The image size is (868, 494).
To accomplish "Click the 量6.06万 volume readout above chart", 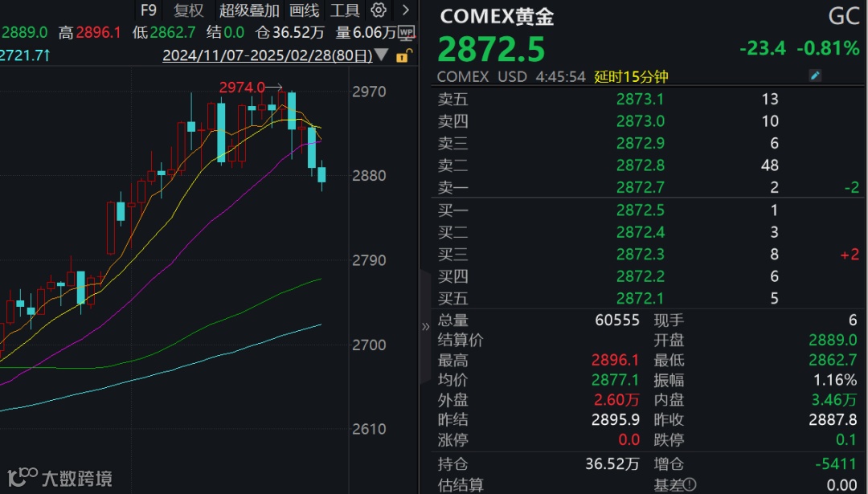I will pos(366,33).
